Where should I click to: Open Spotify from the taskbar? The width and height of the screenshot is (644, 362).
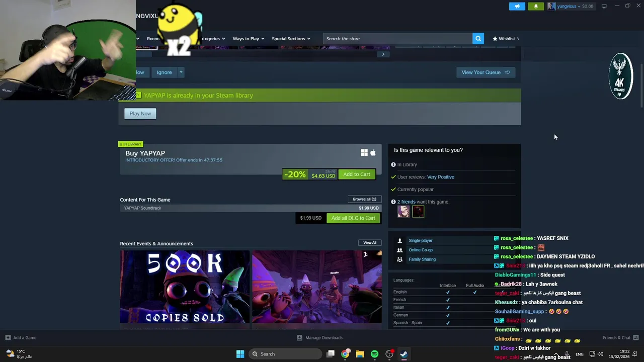point(374,354)
